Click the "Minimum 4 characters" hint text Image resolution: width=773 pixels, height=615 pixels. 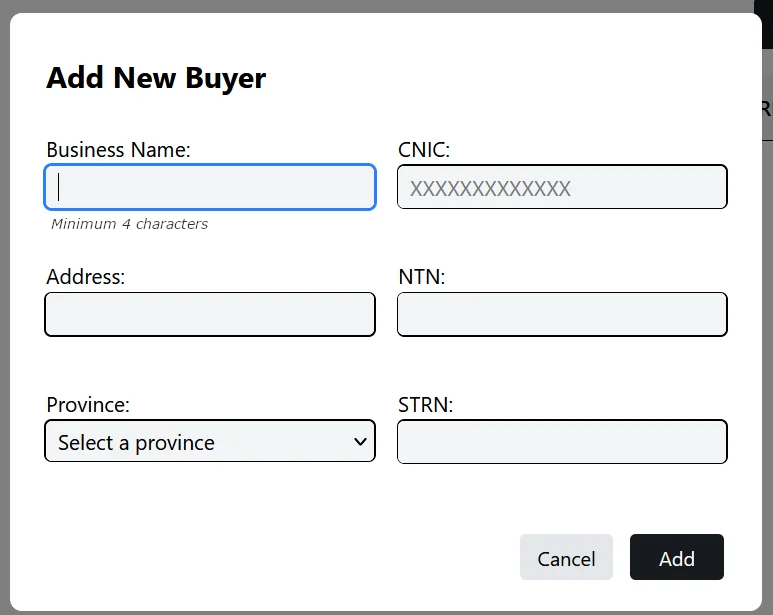129,224
